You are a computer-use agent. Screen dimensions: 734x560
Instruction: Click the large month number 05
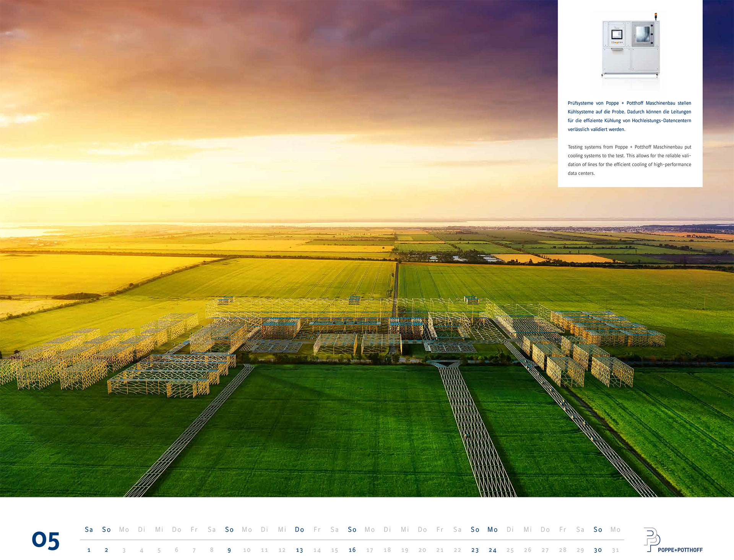[45, 541]
